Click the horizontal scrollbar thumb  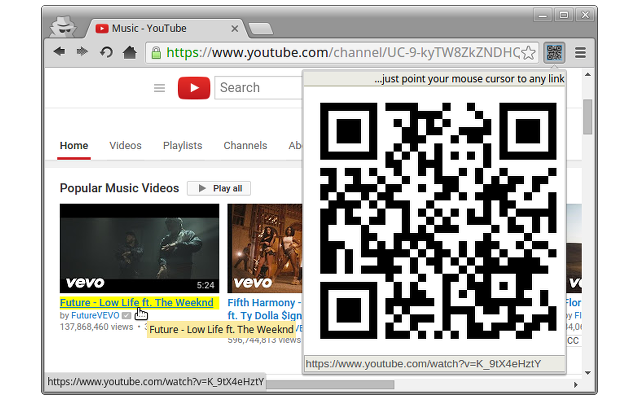330,384
